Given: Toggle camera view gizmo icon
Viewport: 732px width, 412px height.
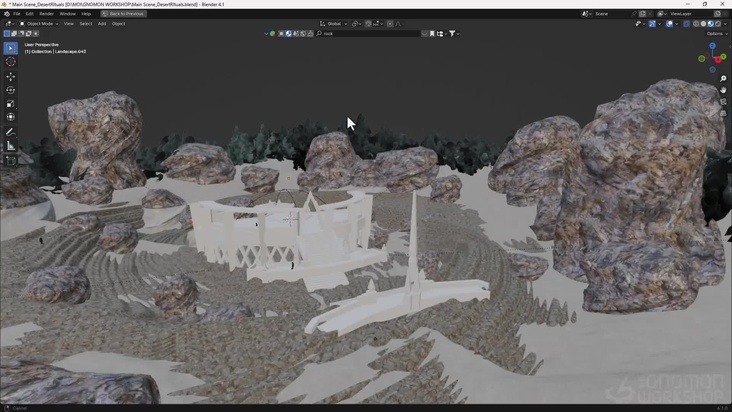Looking at the screenshot, I should tap(723, 101).
